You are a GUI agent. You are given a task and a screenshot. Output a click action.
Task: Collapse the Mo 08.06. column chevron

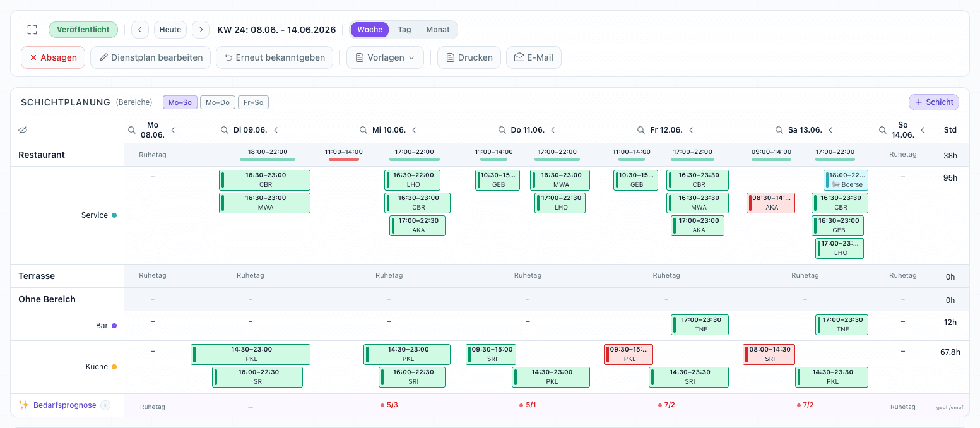pos(174,130)
